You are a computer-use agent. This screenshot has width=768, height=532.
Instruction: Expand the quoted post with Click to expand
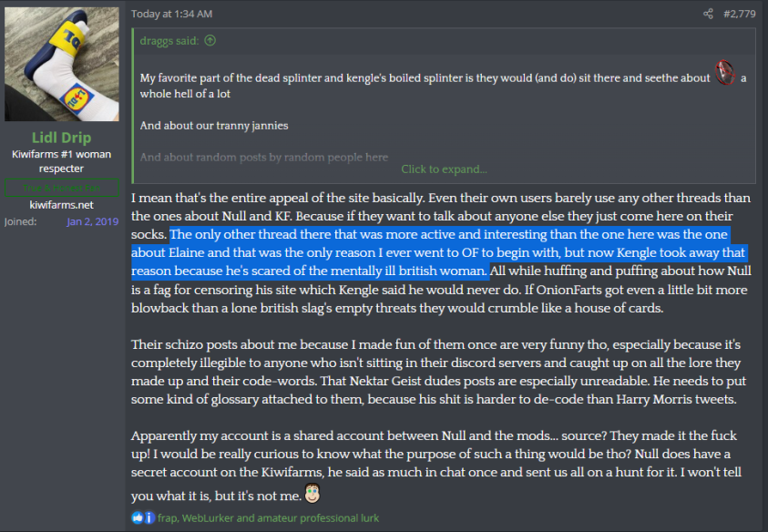click(x=444, y=169)
